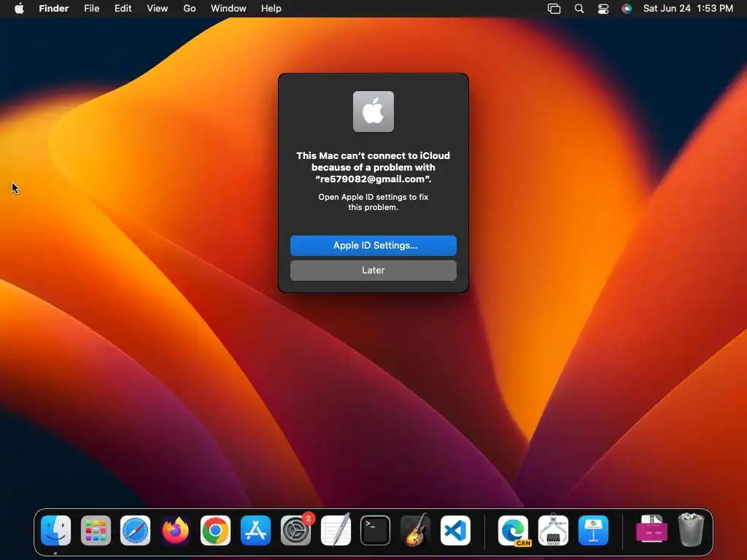This screenshot has height=560, width=747.
Task: Launch Safari from the Dock
Action: (x=135, y=531)
